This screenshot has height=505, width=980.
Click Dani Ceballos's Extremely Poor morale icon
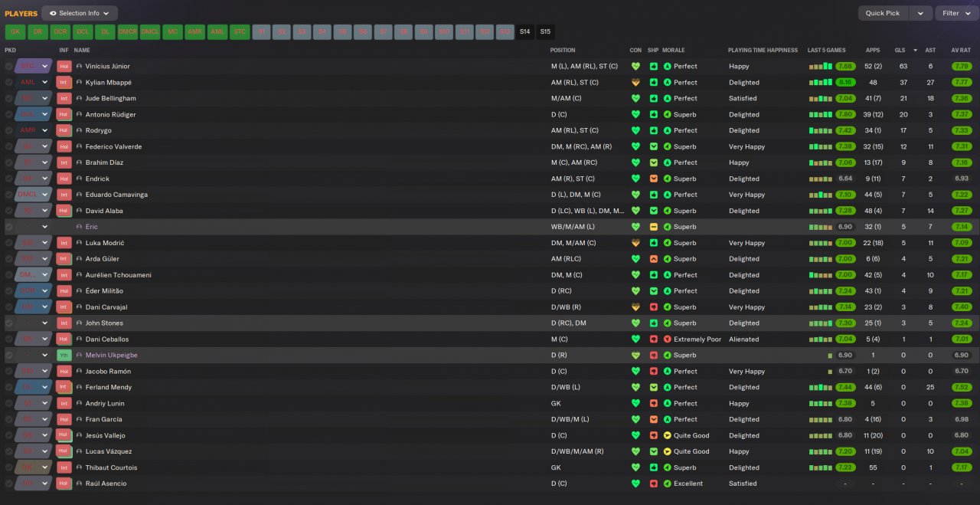tap(667, 339)
